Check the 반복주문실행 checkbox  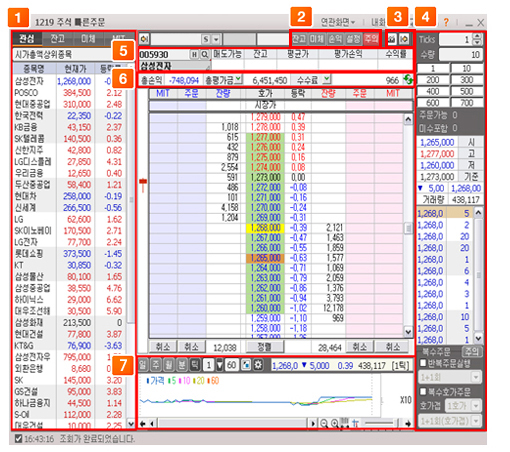[x=423, y=363]
